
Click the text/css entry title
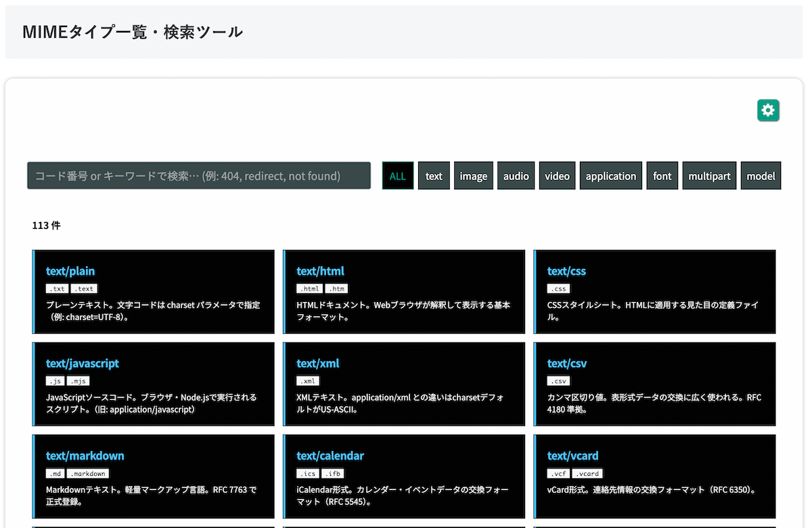pyautogui.click(x=566, y=271)
